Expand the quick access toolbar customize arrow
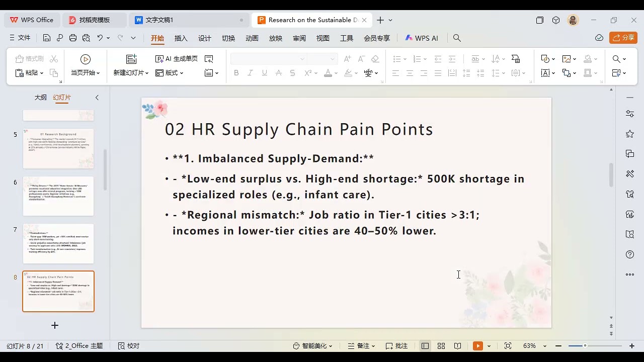 point(133,38)
